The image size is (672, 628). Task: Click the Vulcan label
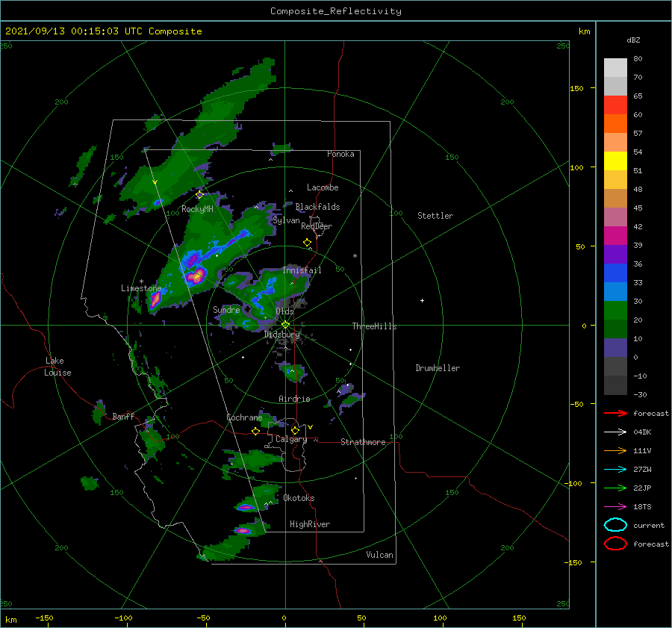379,555
